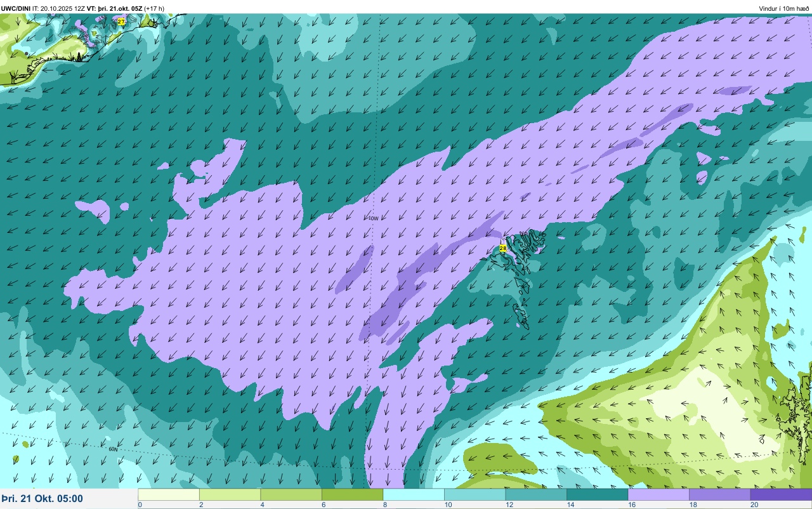Click the valid time 'þri. 21.okt. 05Z'
This screenshot has width=812, height=509.
[120, 8]
